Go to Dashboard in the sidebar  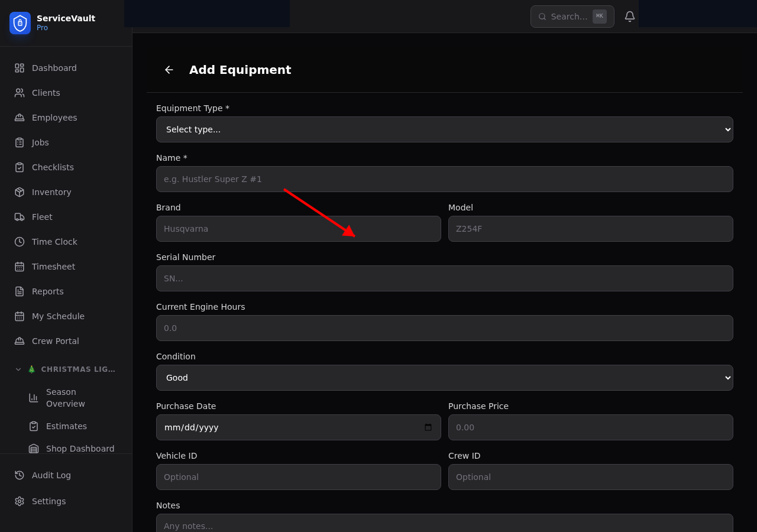tap(54, 68)
